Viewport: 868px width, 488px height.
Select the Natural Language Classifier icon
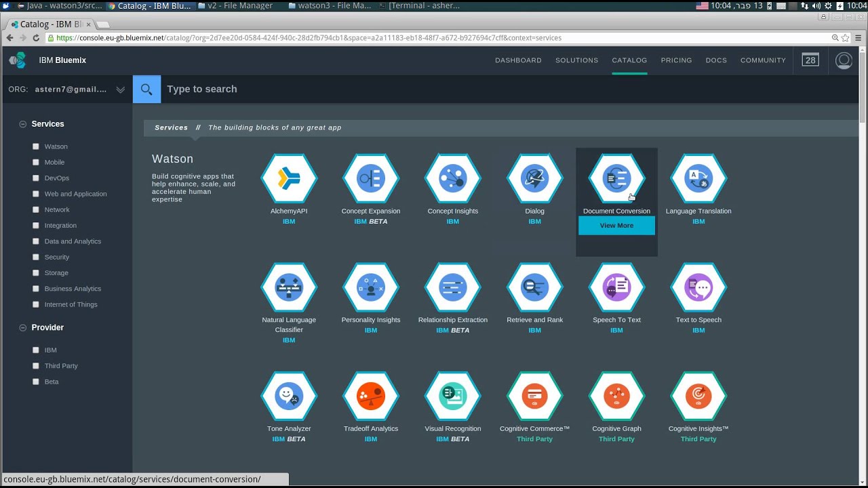click(x=289, y=287)
